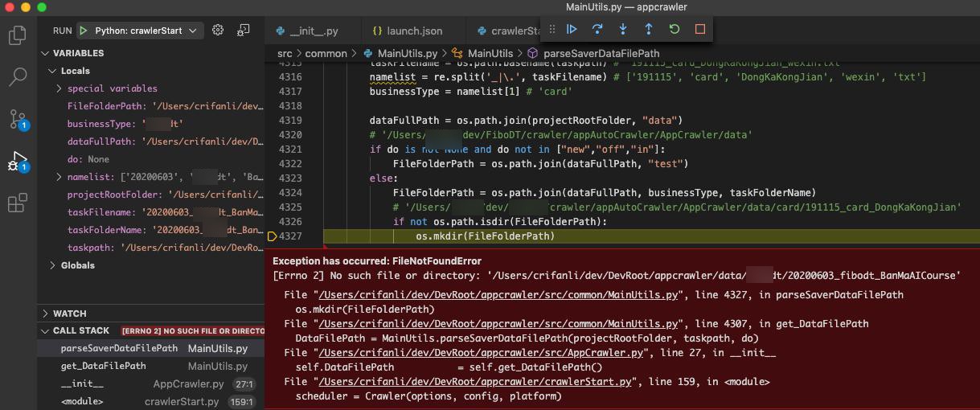The width and height of the screenshot is (980, 410).
Task: Collapse the VARIABLES section
Action: pos(150,53)
